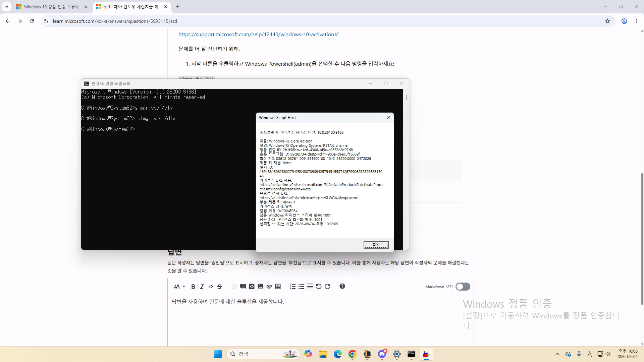
Task: Open editor help question-mark icon
Action: (342, 286)
